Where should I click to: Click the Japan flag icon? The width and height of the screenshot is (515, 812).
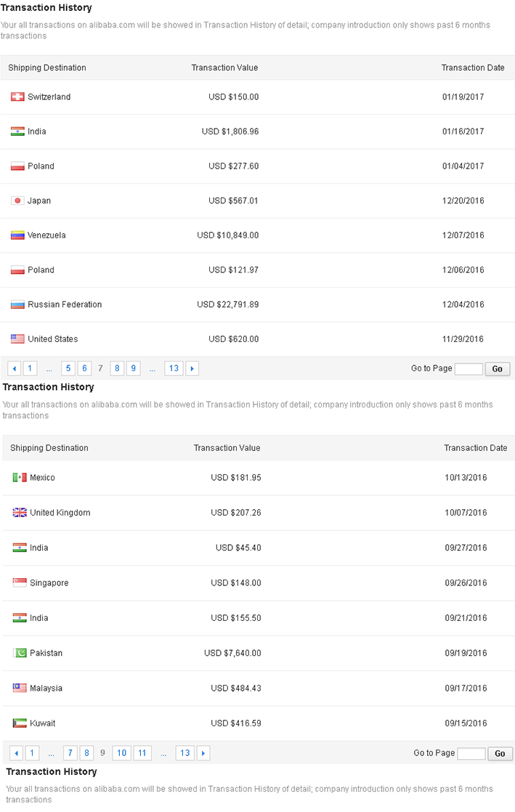tap(17, 200)
